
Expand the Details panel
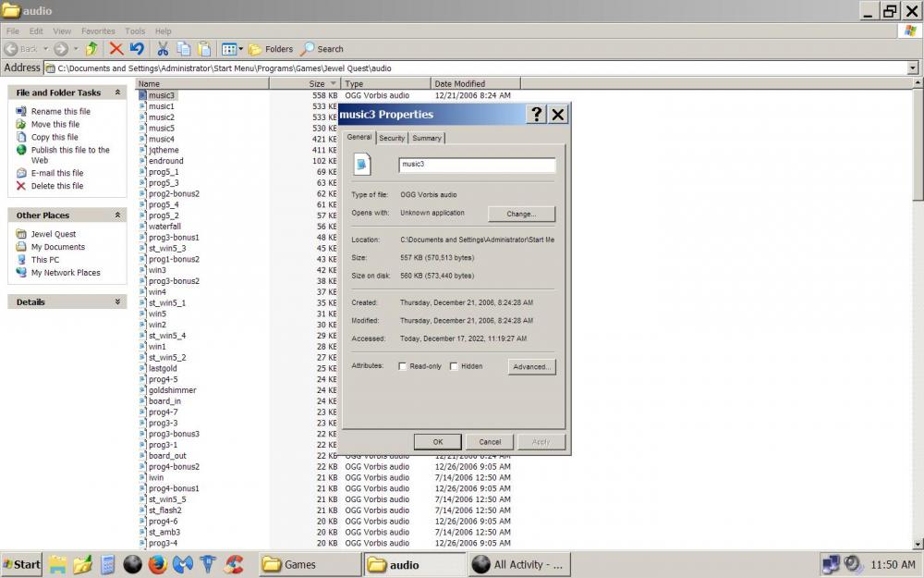(117, 301)
